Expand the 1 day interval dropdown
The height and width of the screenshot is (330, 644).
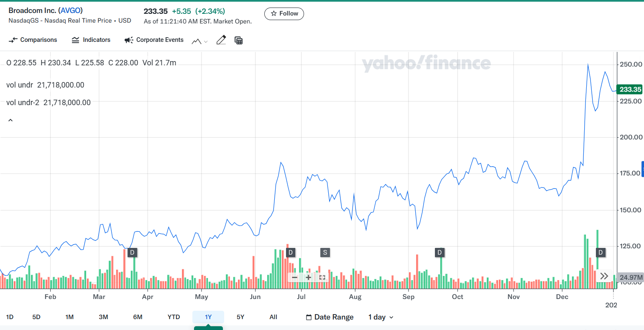pos(381,317)
